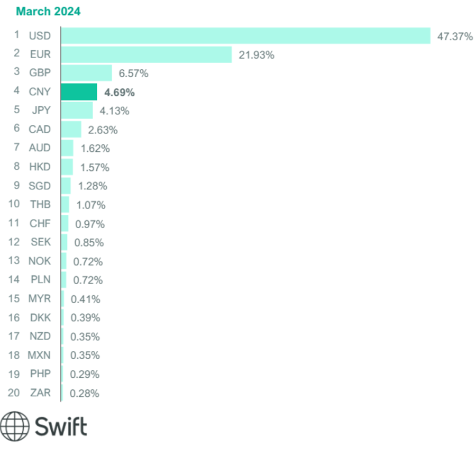Click the CHF currency label

click(x=40, y=224)
